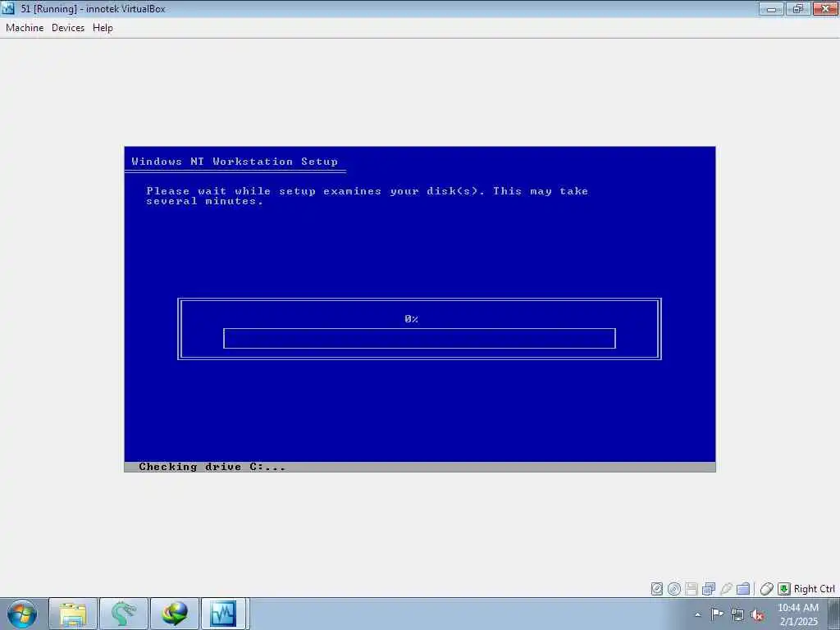Open the Action Center flag icon
The image size is (840, 630).
[717, 614]
